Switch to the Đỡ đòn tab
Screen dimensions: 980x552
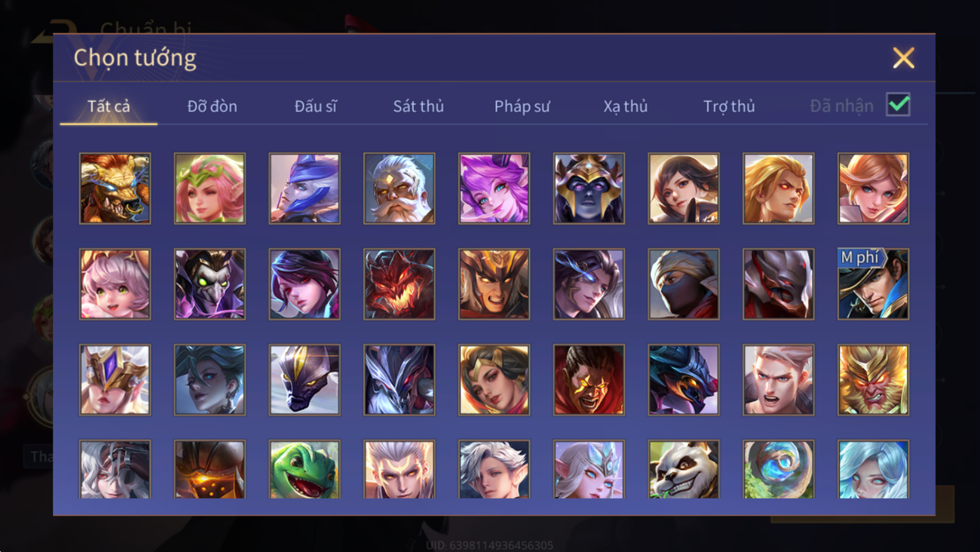(212, 106)
